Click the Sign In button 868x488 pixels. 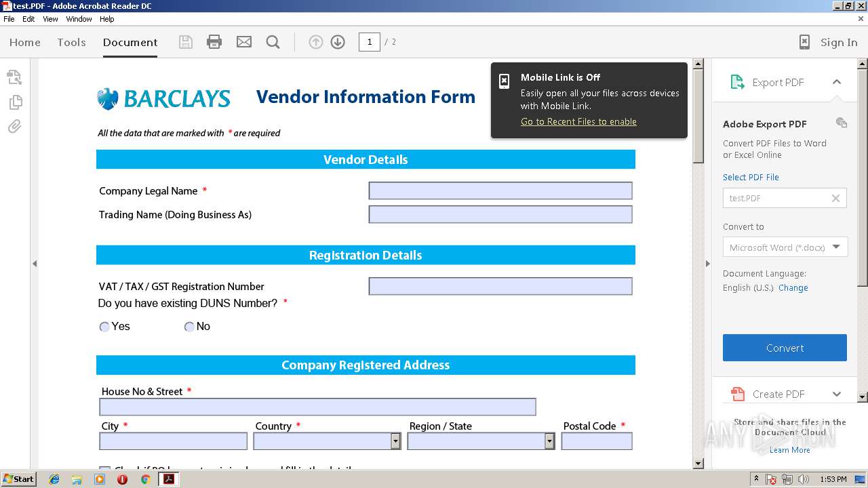839,42
